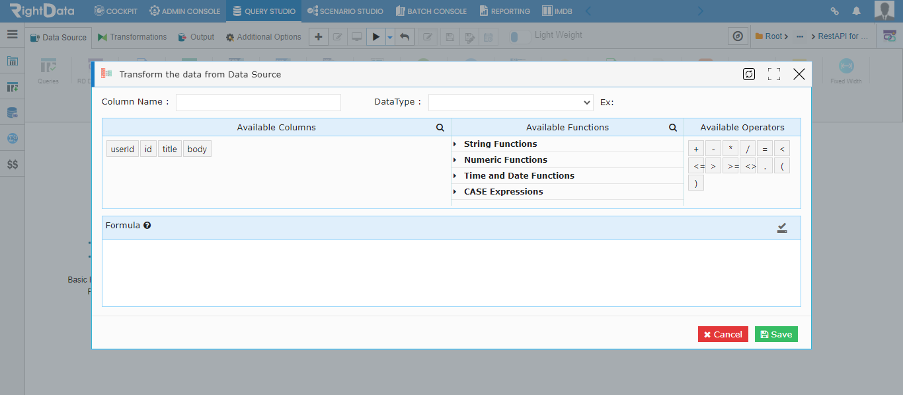Click the notifications bell icon
Viewport: 904px width, 396px height.
[x=856, y=11]
